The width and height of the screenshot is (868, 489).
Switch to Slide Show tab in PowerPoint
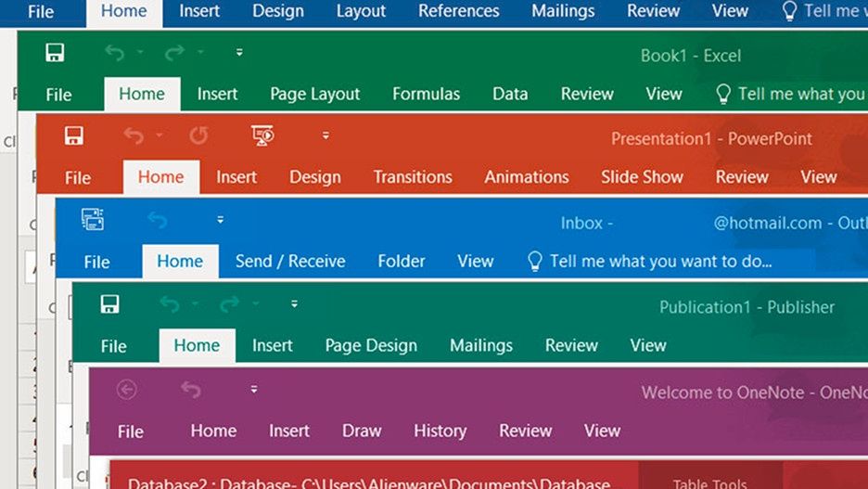click(642, 177)
